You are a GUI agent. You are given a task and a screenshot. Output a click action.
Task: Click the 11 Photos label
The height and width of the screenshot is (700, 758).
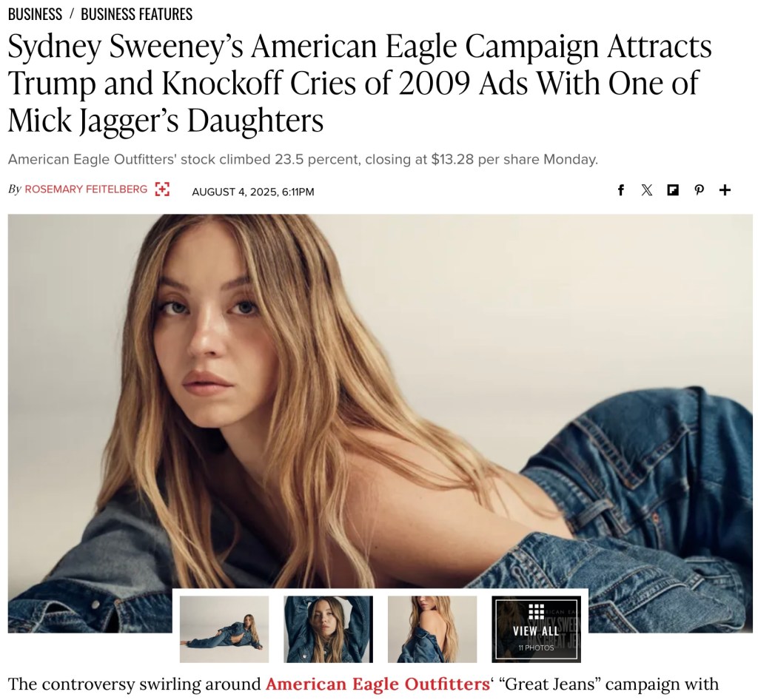pos(536,647)
